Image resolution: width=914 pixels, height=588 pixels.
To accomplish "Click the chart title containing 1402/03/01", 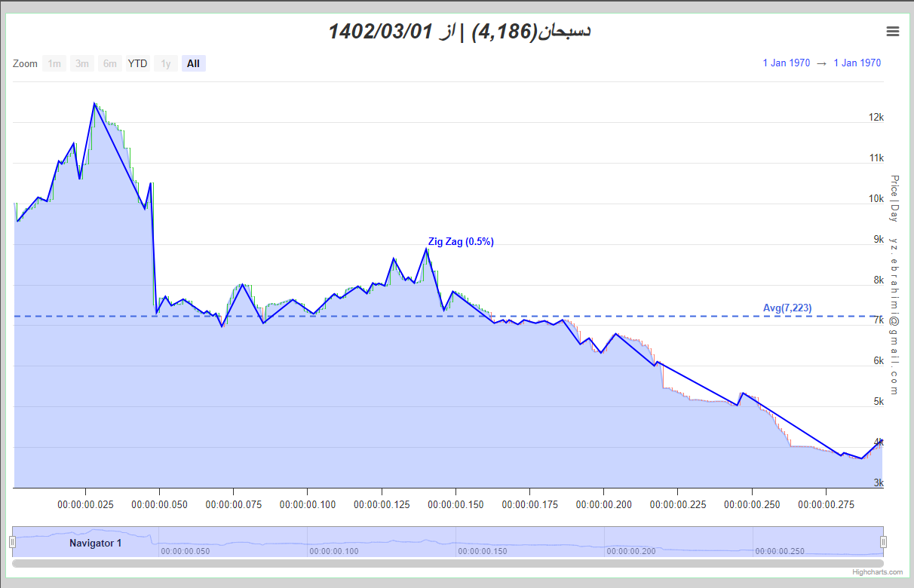I will [459, 32].
